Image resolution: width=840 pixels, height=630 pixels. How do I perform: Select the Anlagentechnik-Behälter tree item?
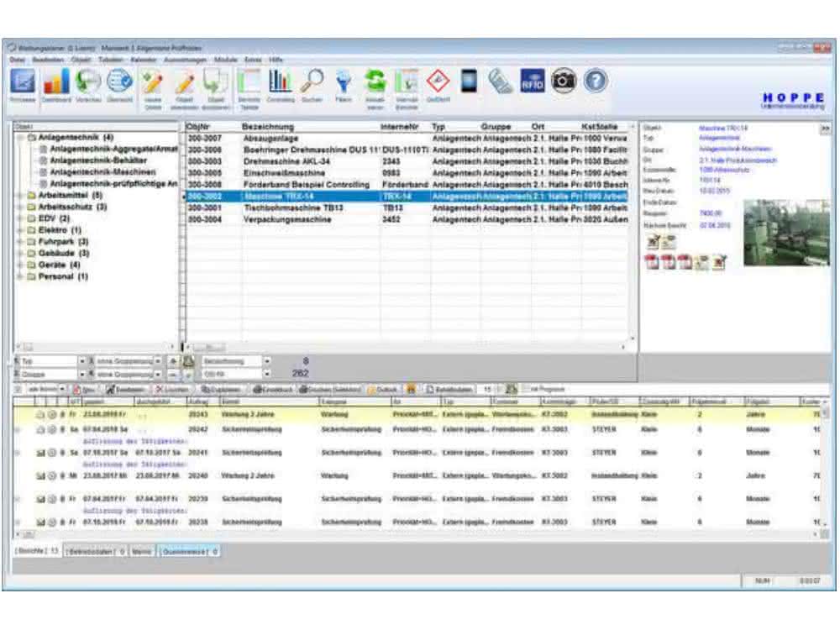(98, 160)
